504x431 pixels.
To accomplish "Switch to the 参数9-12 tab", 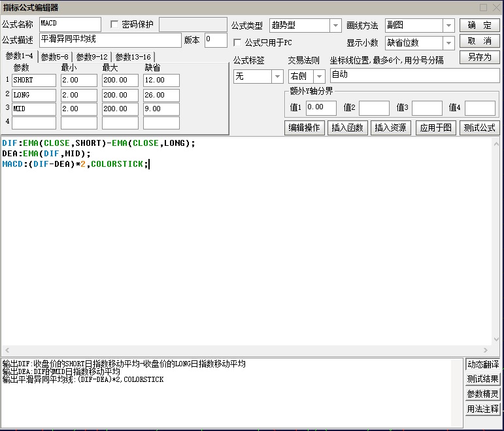I will click(x=92, y=57).
